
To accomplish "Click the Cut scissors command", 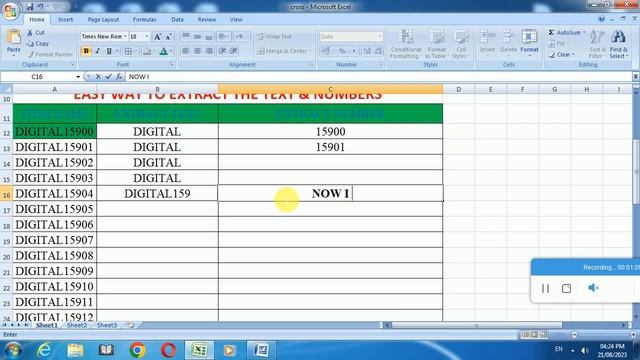I will pyautogui.click(x=36, y=32).
